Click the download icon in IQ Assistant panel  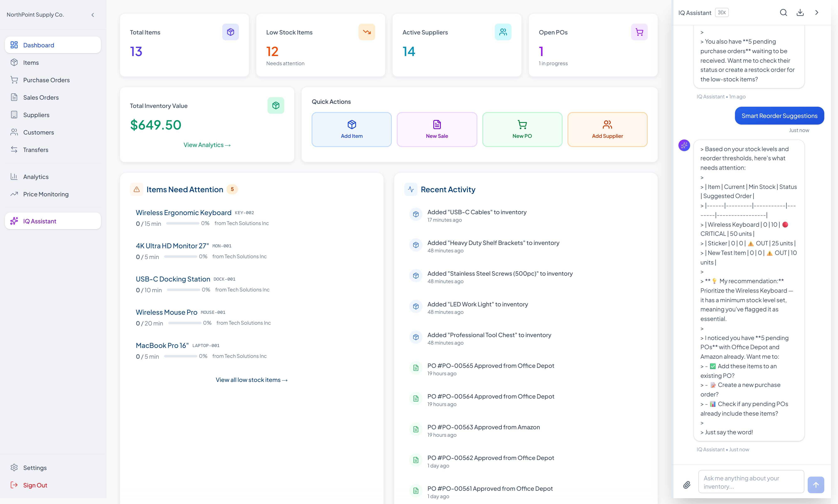click(800, 13)
